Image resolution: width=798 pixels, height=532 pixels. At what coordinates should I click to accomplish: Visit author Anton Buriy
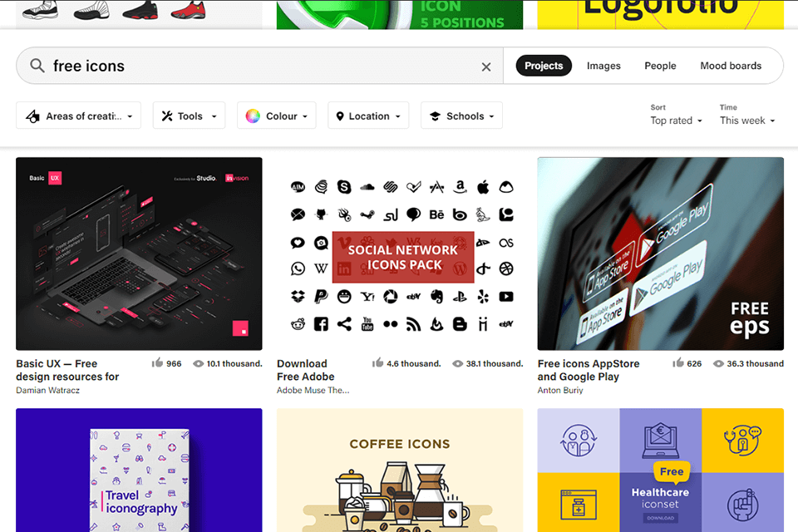pos(560,390)
